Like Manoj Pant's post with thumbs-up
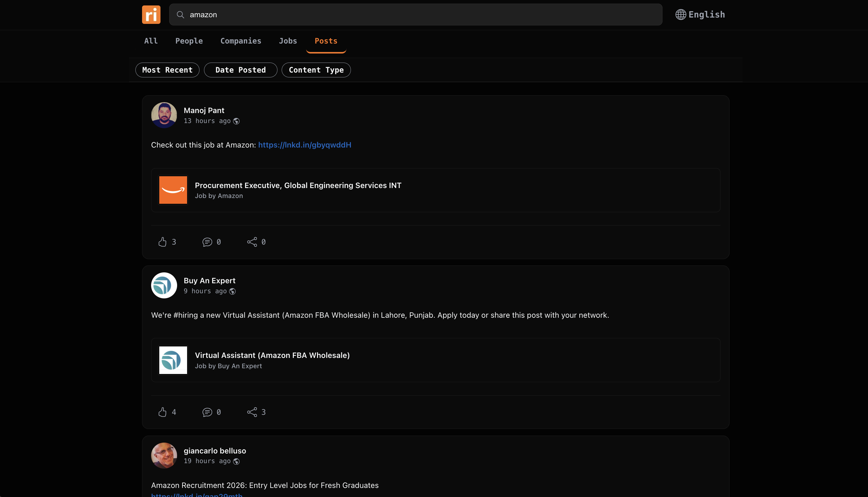This screenshot has height=497, width=868. click(162, 242)
